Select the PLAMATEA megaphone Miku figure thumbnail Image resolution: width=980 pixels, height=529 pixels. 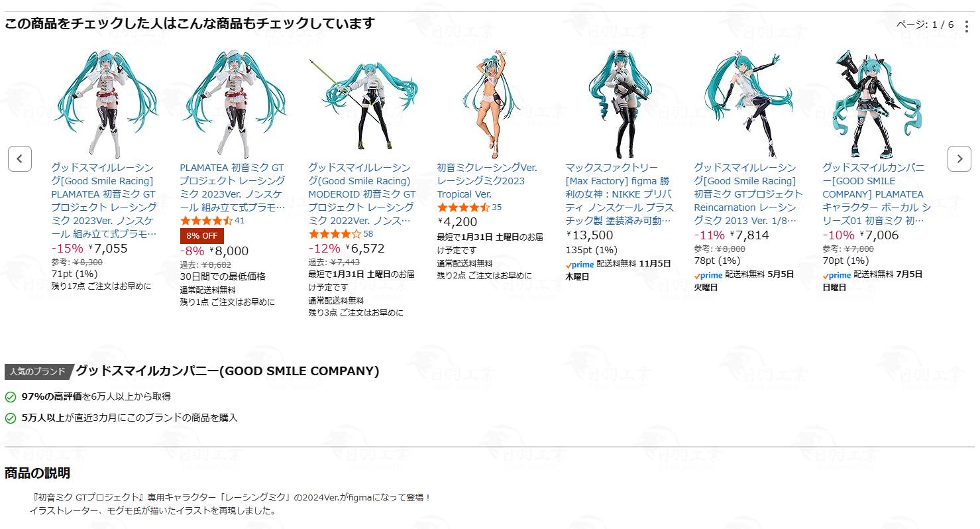pyautogui.click(x=875, y=104)
